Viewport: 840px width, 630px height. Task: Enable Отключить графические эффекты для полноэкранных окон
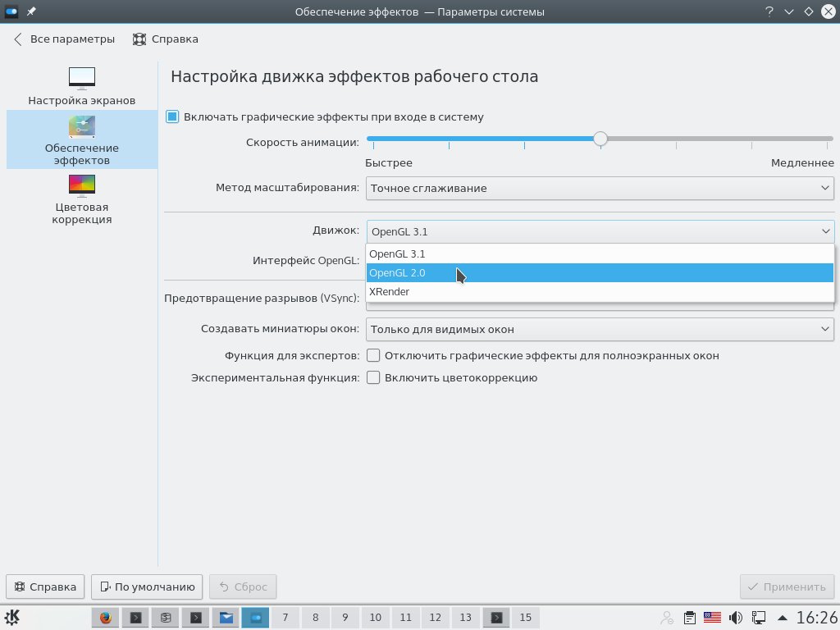coord(373,356)
